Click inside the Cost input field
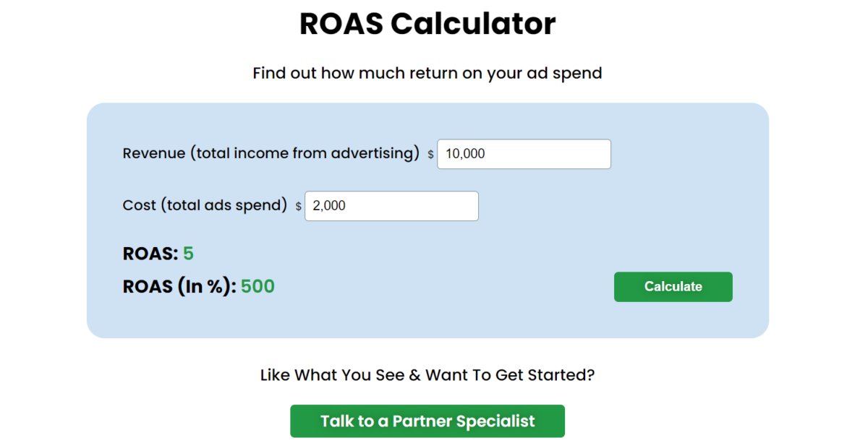Screen dimensions: 868x448 click(391, 205)
